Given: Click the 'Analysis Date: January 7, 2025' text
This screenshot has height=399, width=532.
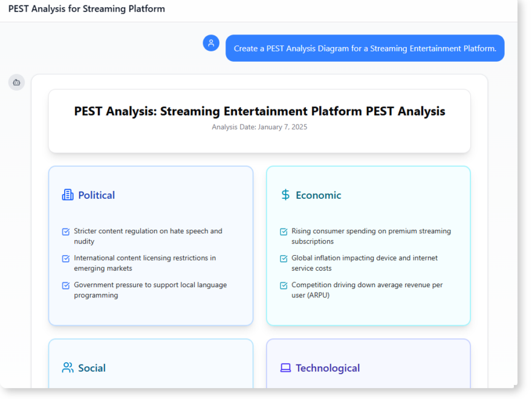Looking at the screenshot, I should pos(259,127).
